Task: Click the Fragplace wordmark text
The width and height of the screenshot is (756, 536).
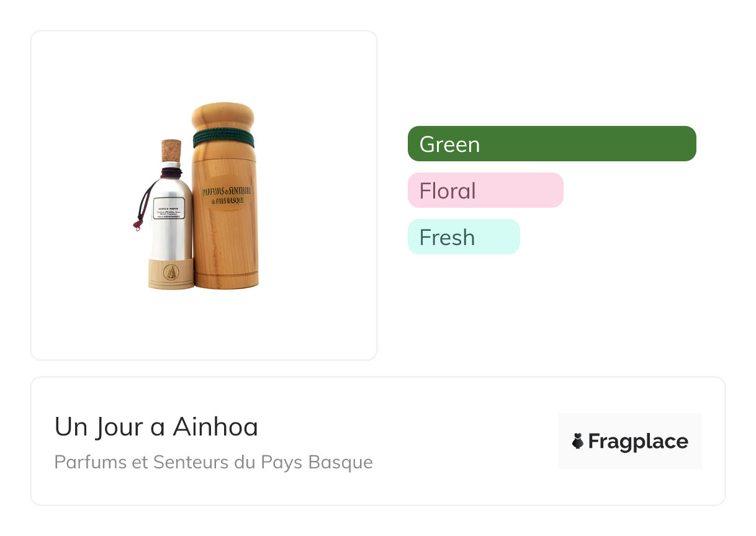Action: click(638, 442)
